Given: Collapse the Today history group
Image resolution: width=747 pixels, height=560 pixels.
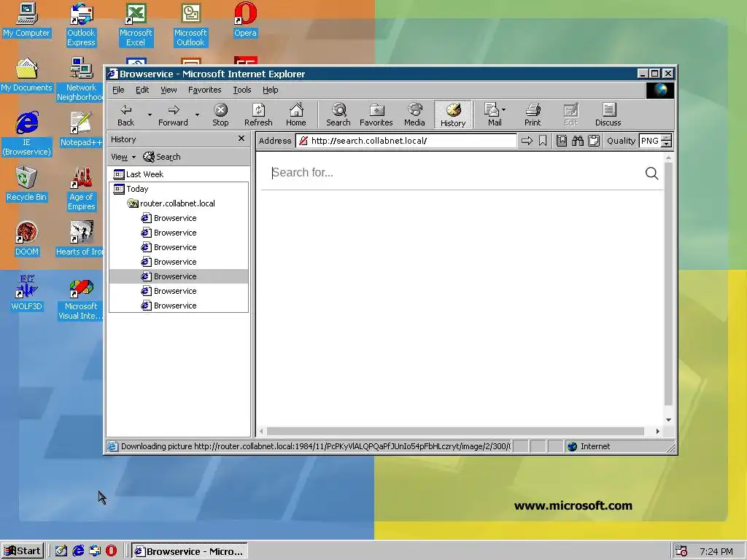Looking at the screenshot, I should pos(131,189).
